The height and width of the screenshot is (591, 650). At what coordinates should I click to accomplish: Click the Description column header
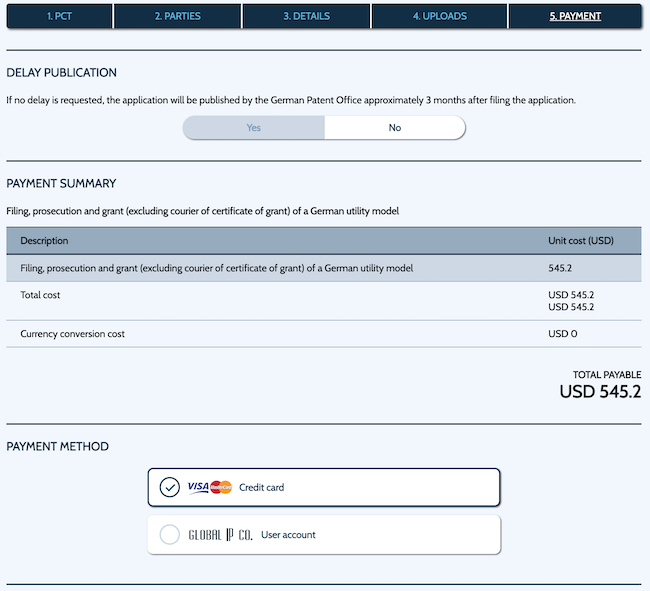(44, 241)
